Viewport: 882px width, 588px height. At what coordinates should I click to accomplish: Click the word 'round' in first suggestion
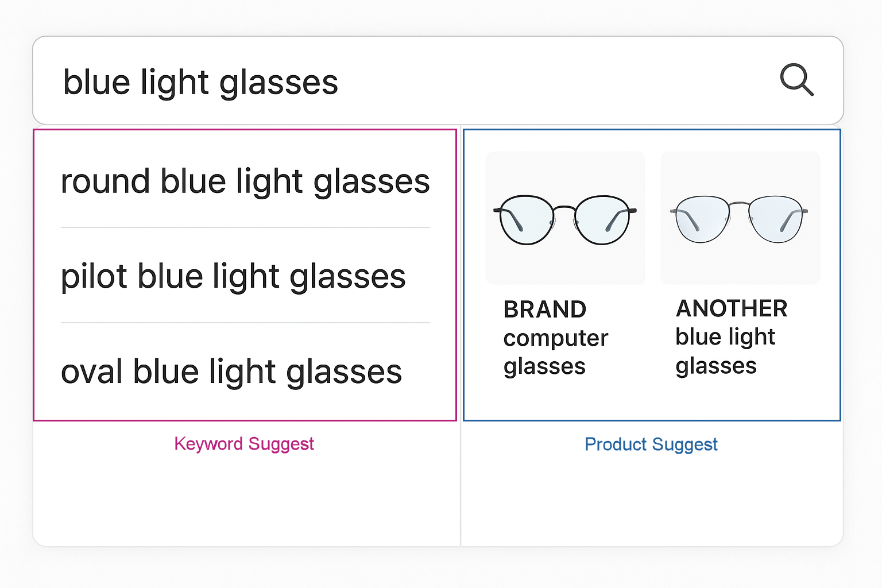point(106,181)
